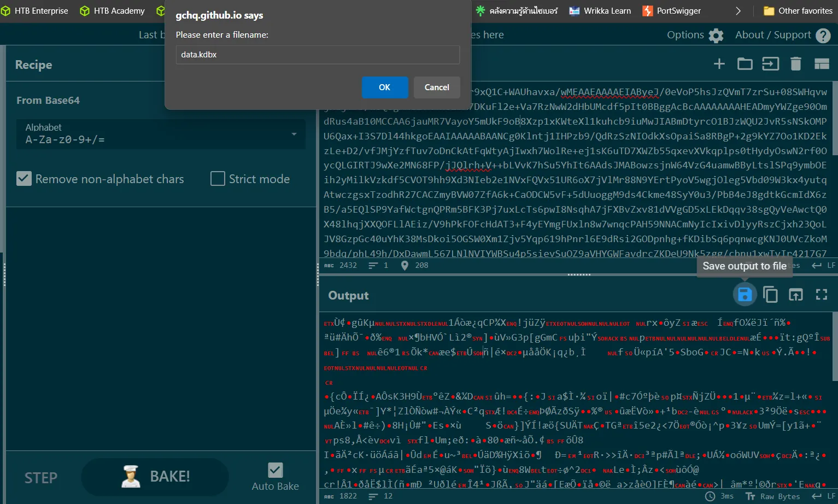838x504 pixels.
Task: Open Other favorites folder
Action: tap(798, 11)
